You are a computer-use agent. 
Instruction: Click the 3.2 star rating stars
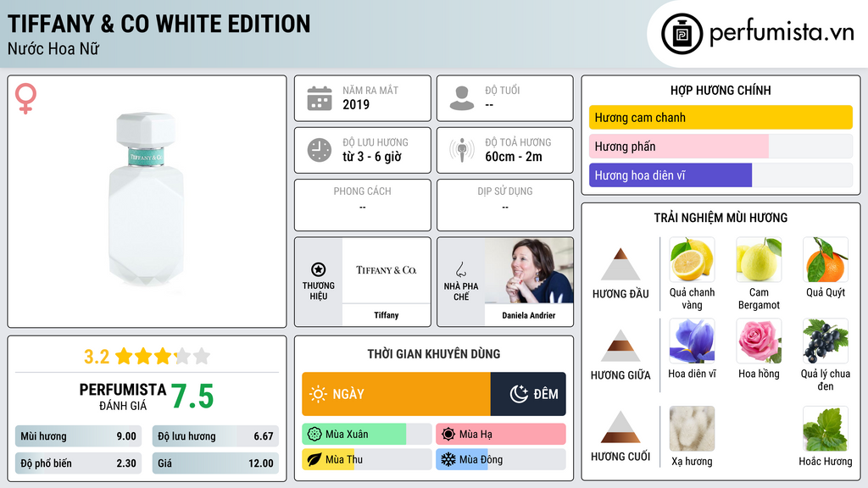[x=163, y=356]
